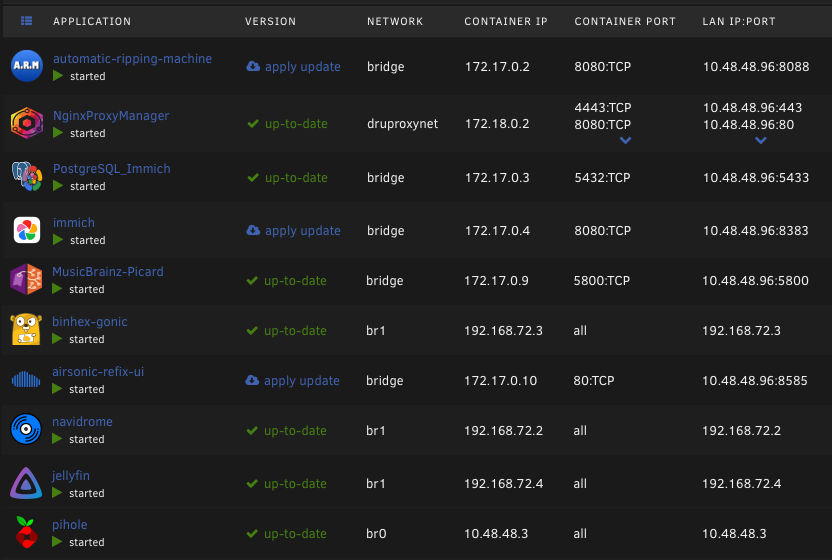
Task: Click the binhex-gonic gopher icon
Action: (x=26, y=329)
